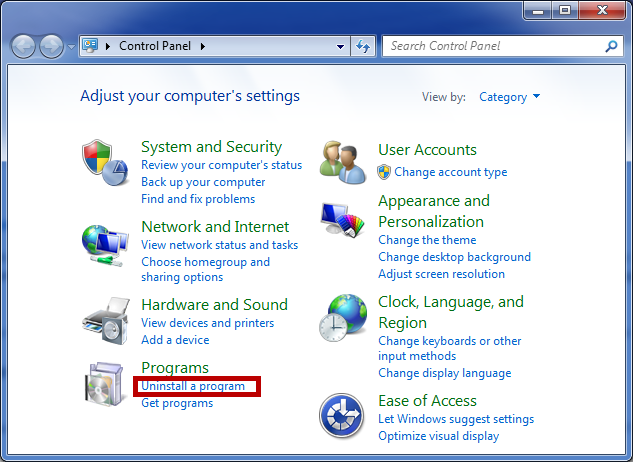Open the Programs disc box icon
The width and height of the screenshot is (633, 462).
pos(104,384)
